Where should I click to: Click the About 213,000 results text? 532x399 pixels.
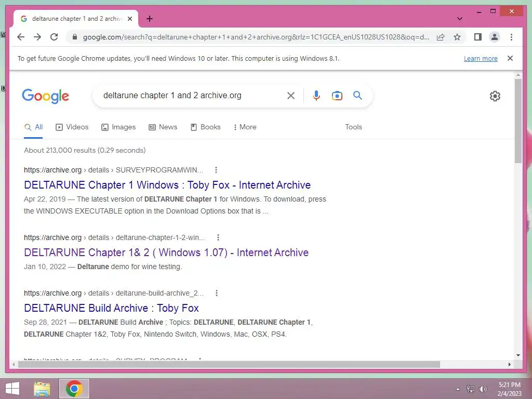[85, 151]
